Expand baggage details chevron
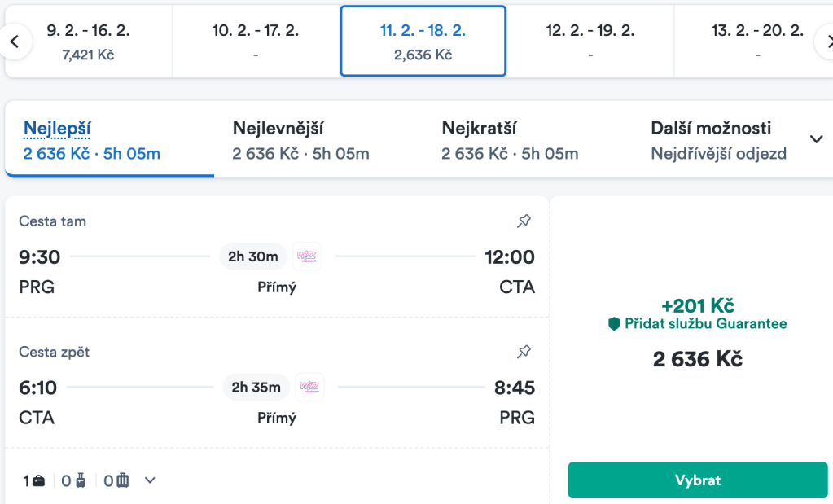The width and height of the screenshot is (833, 504). (x=150, y=480)
